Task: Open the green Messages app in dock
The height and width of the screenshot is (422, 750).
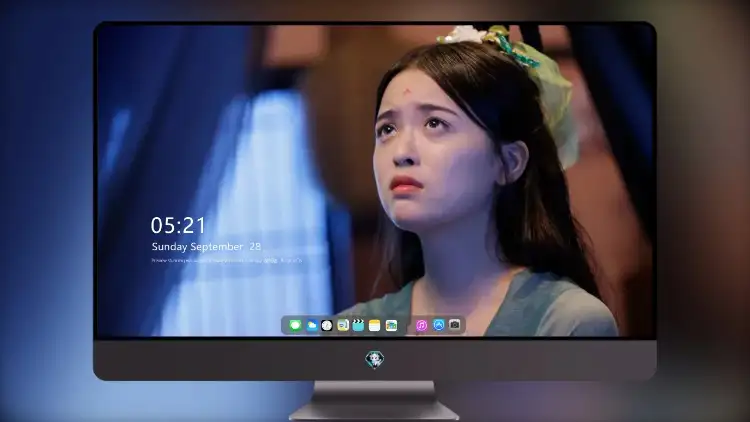Action: click(295, 326)
